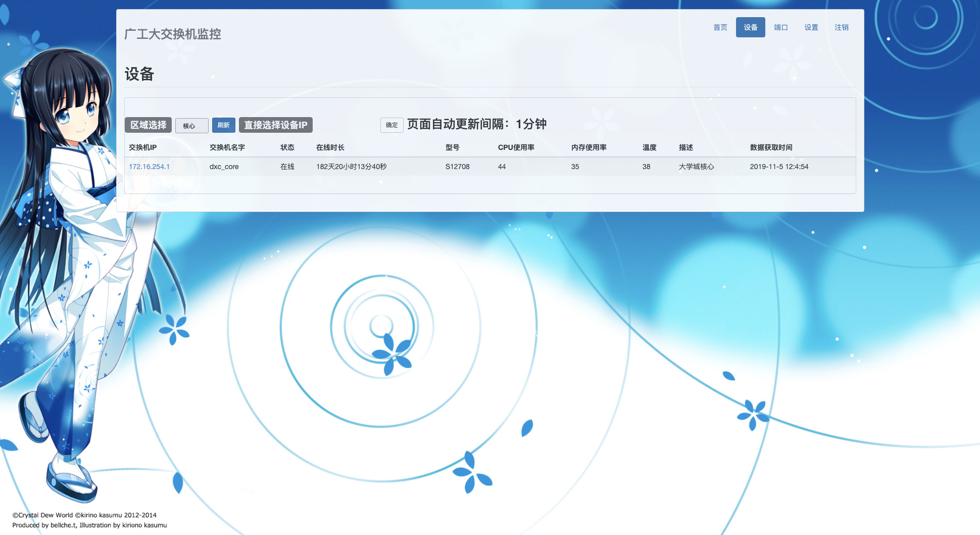Click the 设备 page heading
Screen dimensions: 980x535
(x=139, y=74)
